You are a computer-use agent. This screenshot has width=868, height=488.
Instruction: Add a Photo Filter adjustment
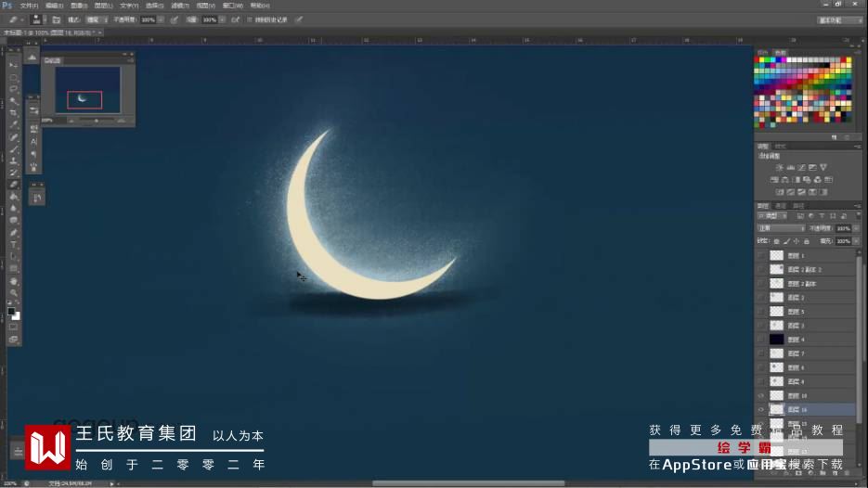pyautogui.click(x=807, y=180)
